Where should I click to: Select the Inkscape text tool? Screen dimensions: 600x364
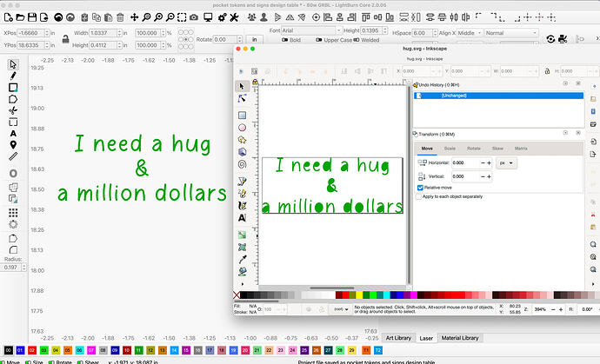[242, 218]
